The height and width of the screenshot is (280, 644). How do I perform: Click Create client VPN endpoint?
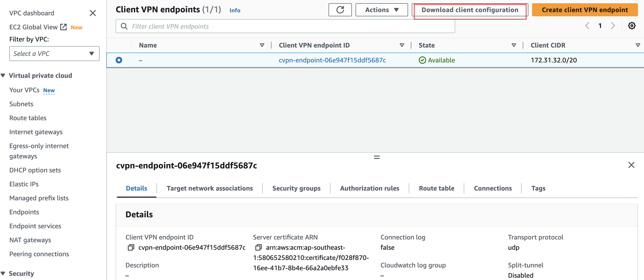(x=585, y=10)
